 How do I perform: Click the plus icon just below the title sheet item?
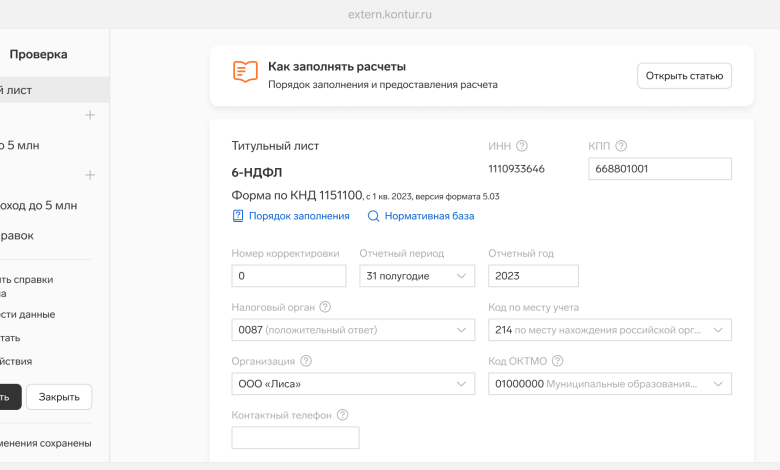point(90,115)
